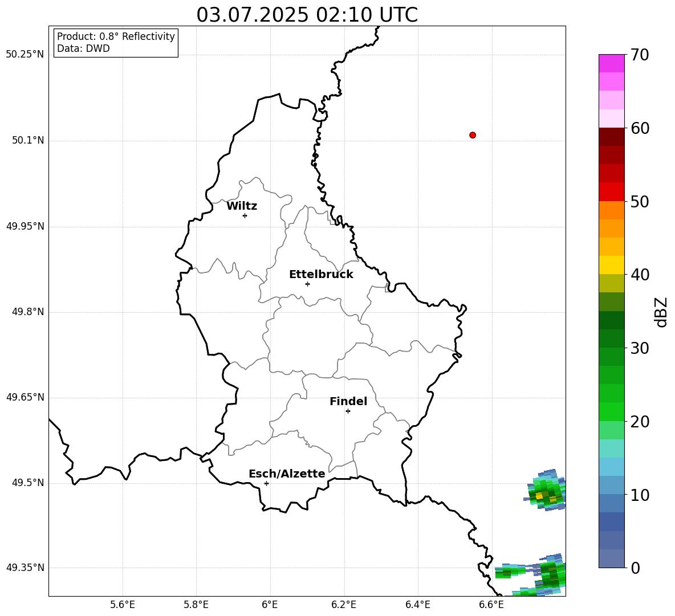
Task: Click the colorbar label dBZ
Action: tap(661, 312)
